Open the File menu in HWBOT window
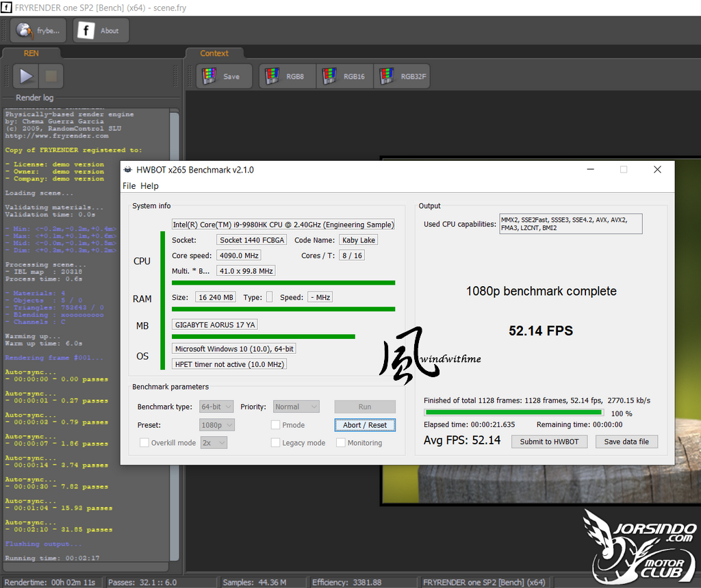Image resolution: width=701 pixels, height=588 pixels. click(x=129, y=186)
